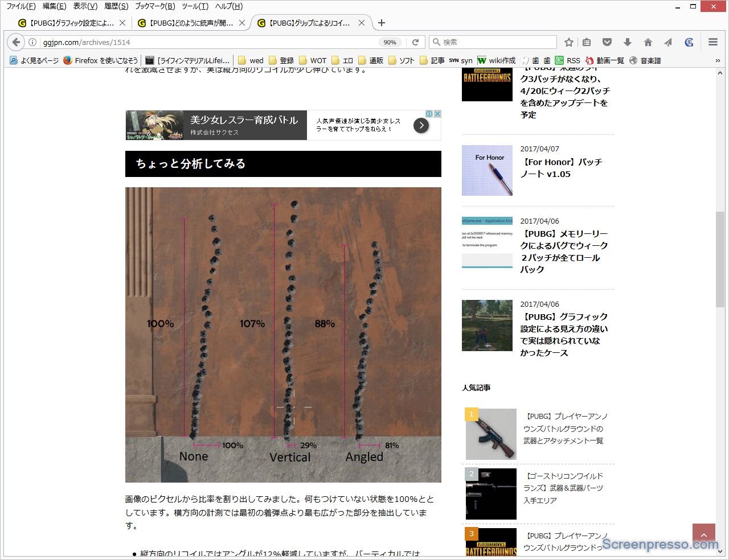Click the browser back arrow button
This screenshot has height=560, width=729.
coord(16,42)
